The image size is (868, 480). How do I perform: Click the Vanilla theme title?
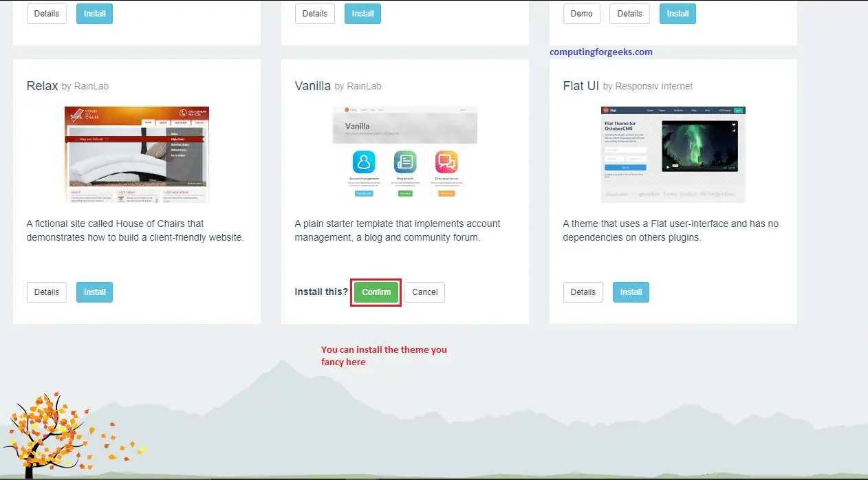313,86
